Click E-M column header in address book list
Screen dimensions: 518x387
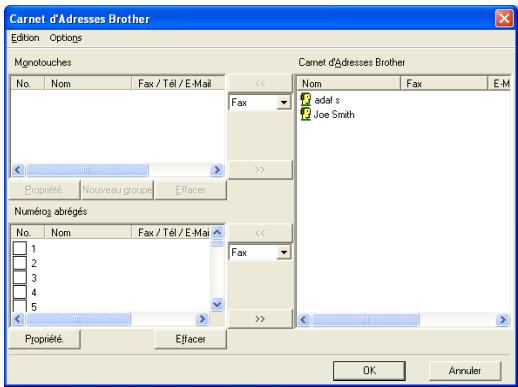[499, 83]
